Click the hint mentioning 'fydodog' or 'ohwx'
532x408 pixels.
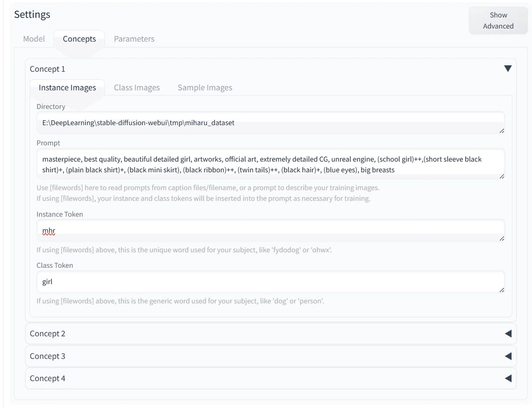click(184, 250)
